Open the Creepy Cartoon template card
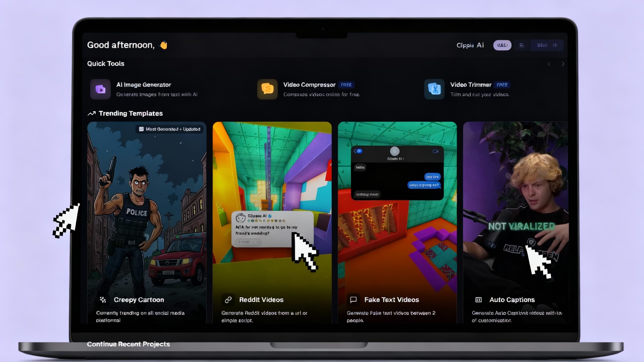The height and width of the screenshot is (362, 644). (x=147, y=201)
